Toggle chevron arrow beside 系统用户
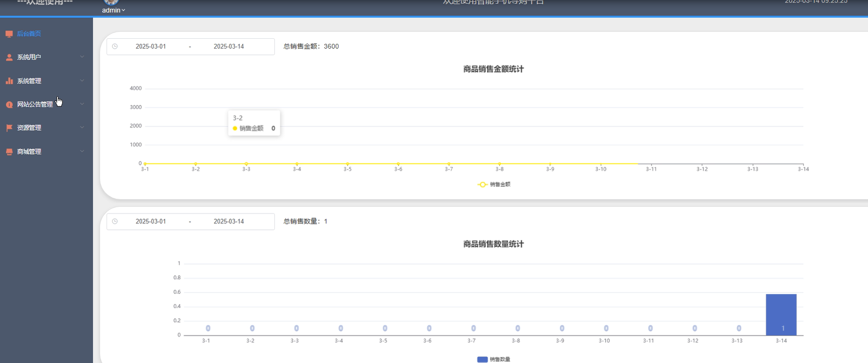 pos(82,57)
